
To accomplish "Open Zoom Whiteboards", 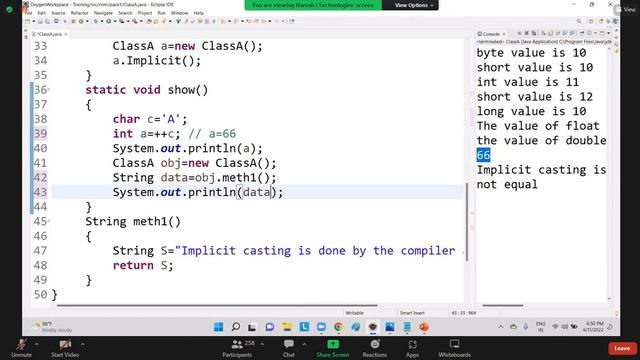I will 454,348.
